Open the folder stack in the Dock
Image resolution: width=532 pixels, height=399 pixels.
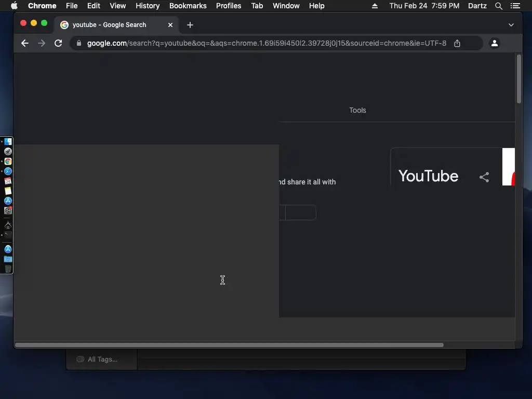[x=8, y=259]
